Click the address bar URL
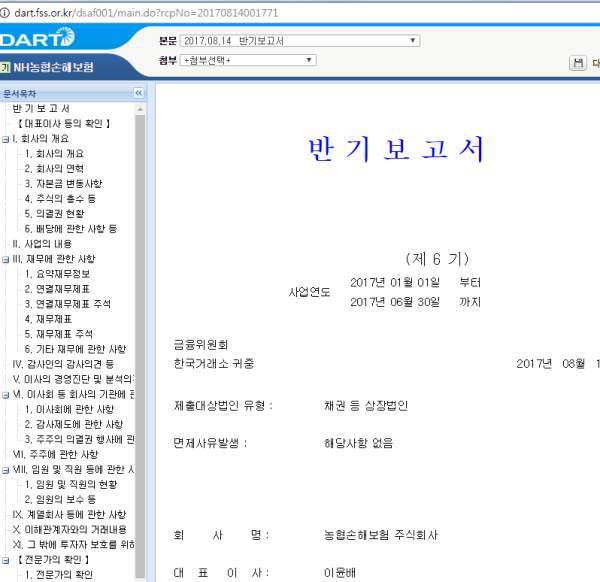Image resolution: width=600 pixels, height=582 pixels. 146,13
